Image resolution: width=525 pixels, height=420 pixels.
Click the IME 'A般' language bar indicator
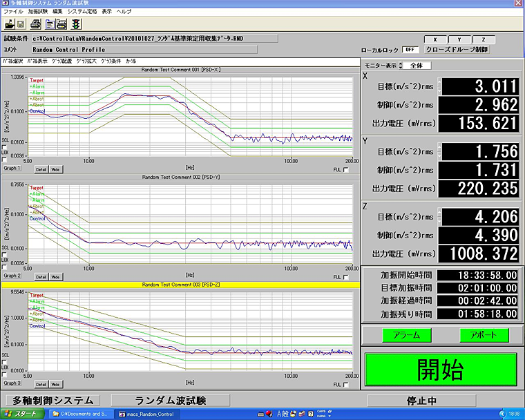[283, 414]
